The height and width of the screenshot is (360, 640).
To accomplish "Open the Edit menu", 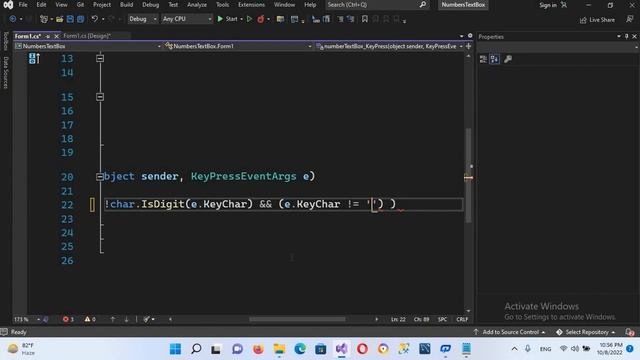I will [41, 4].
